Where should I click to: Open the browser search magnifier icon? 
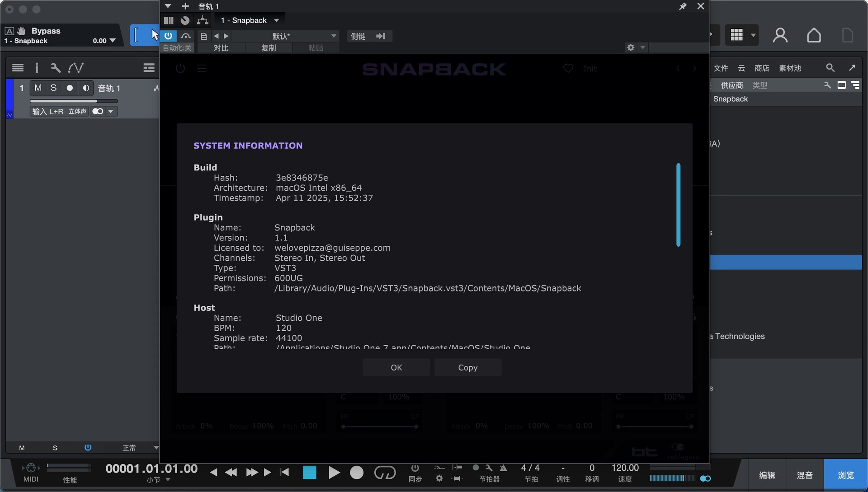[830, 68]
